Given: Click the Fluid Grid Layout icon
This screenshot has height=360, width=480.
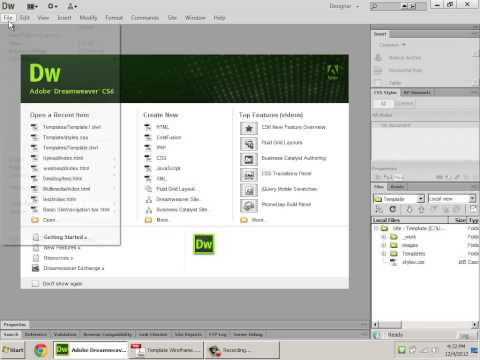Looking at the screenshot, I should [148, 189].
